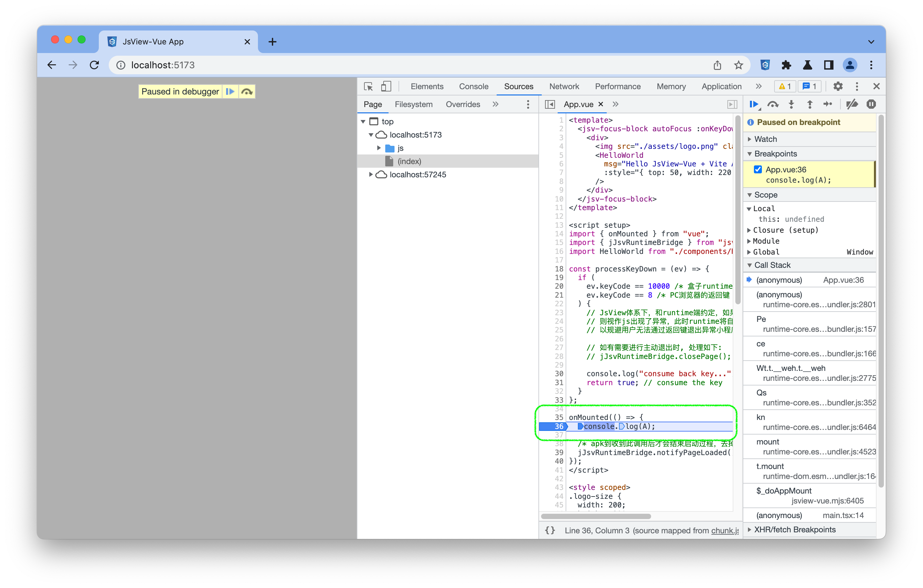Resume script execution in debugger toolbar
The image size is (923, 588).
(x=754, y=104)
